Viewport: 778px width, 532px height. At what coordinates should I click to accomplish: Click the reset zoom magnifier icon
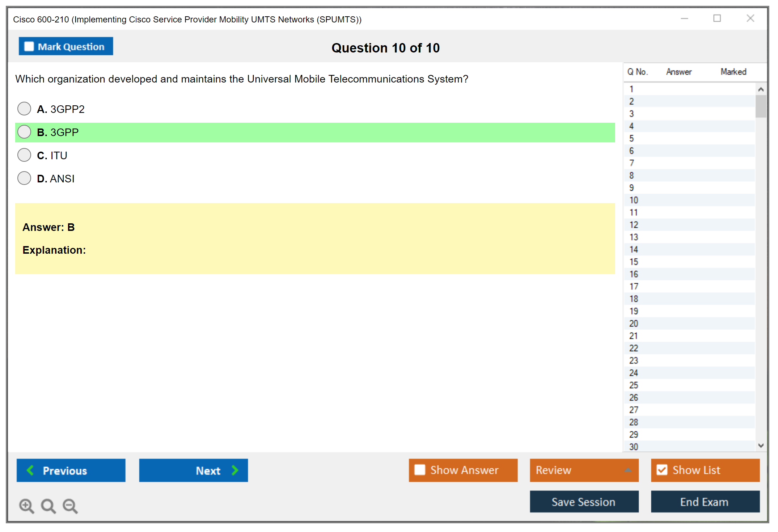(x=48, y=506)
